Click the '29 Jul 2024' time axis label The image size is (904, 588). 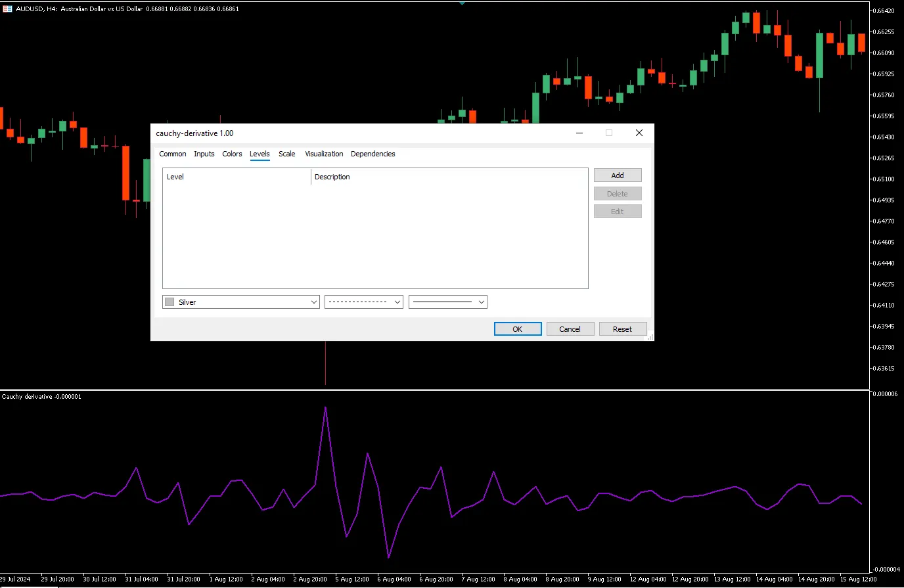coord(15,579)
